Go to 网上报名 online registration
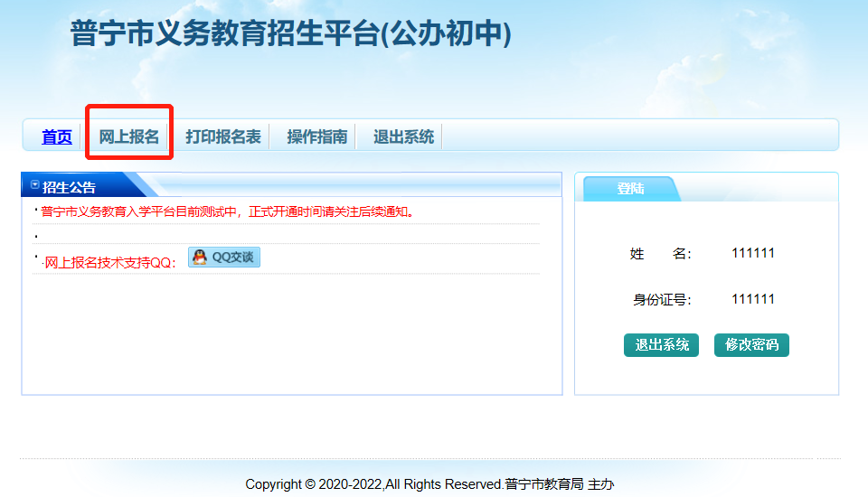This screenshot has width=868, height=497. 129,136
